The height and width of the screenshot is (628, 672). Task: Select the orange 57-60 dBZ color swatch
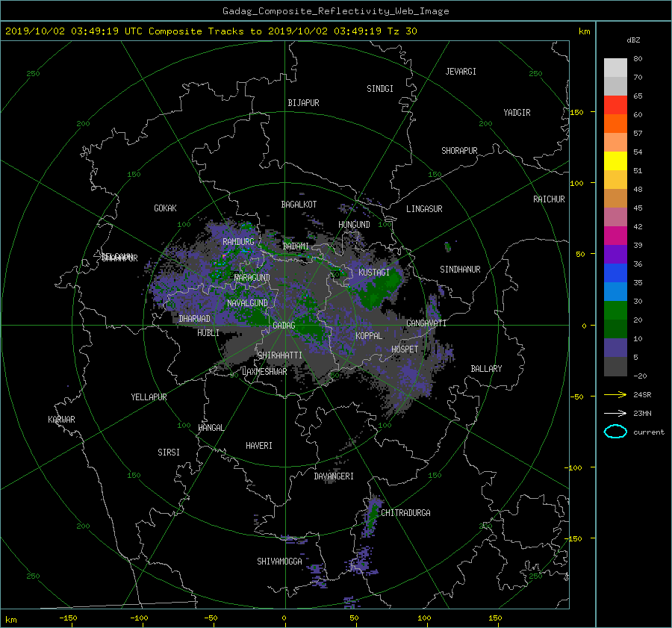point(615,123)
